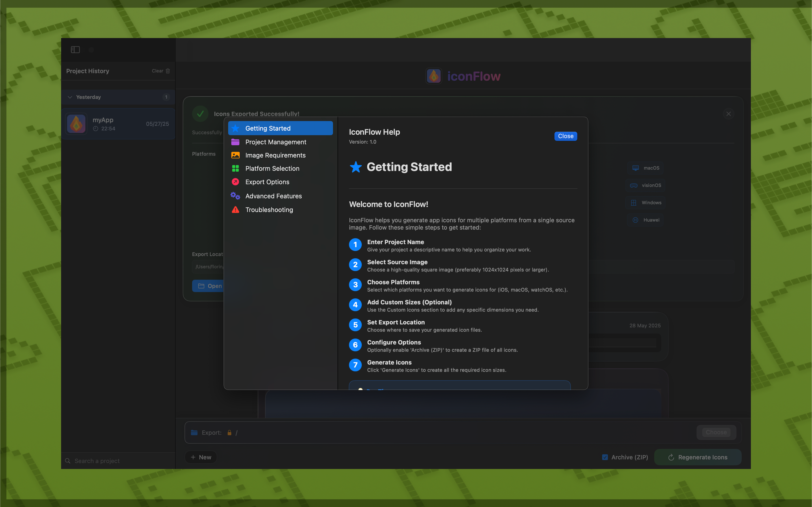This screenshot has height=507, width=812.
Task: Toggle the Archive (ZIP) checkbox
Action: 605,457
